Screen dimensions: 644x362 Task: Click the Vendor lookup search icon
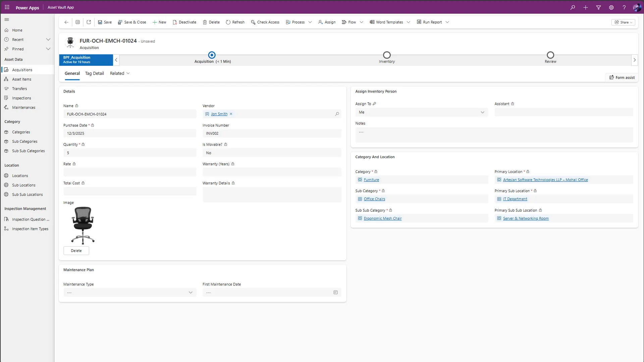[337, 114]
